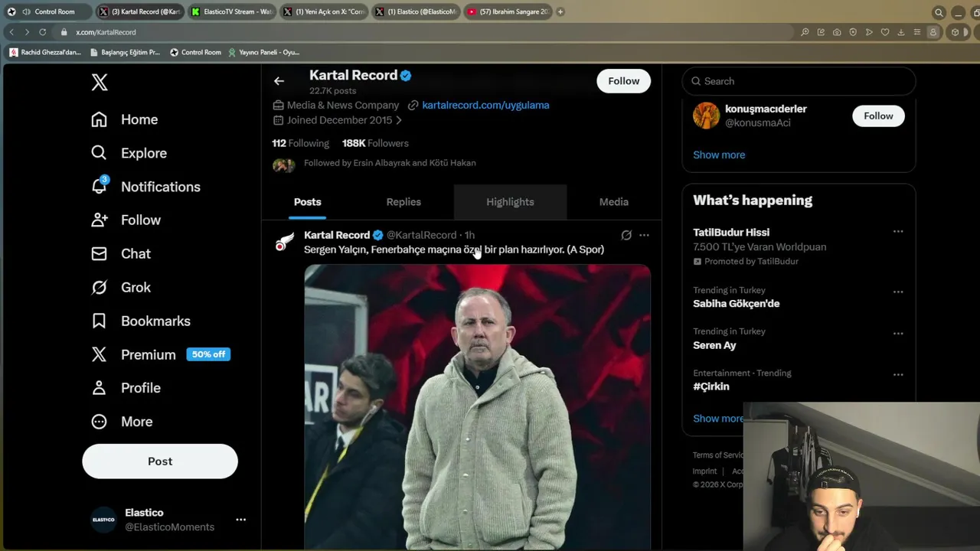Viewport: 980px width, 551px height.
Task: Open the browser profile icon
Action: 933,32
